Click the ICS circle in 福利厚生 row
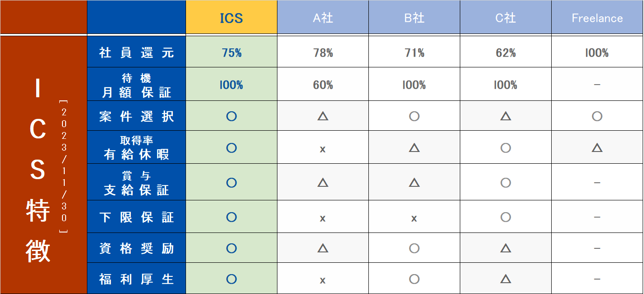The image size is (644, 294). click(x=231, y=279)
